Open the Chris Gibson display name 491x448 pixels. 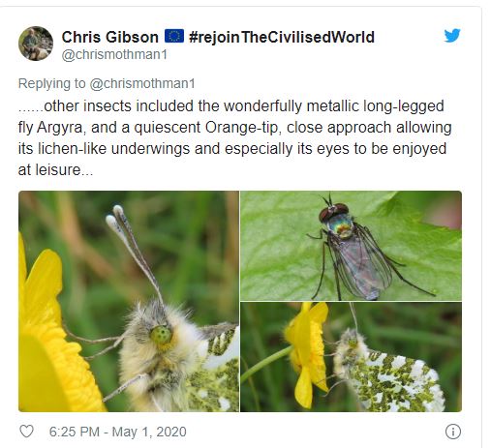[109, 37]
